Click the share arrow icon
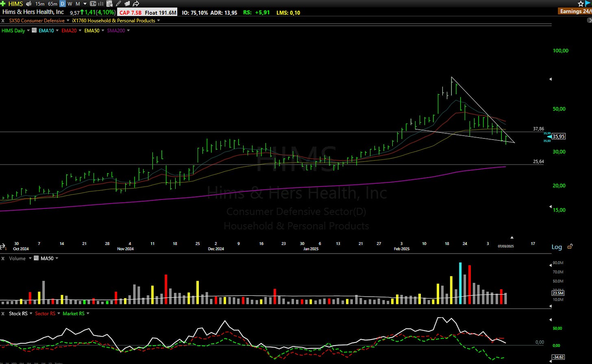 [x=136, y=4]
